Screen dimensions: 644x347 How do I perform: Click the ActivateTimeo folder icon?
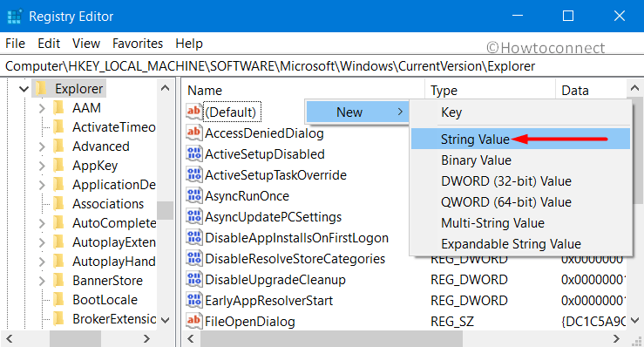pos(58,127)
